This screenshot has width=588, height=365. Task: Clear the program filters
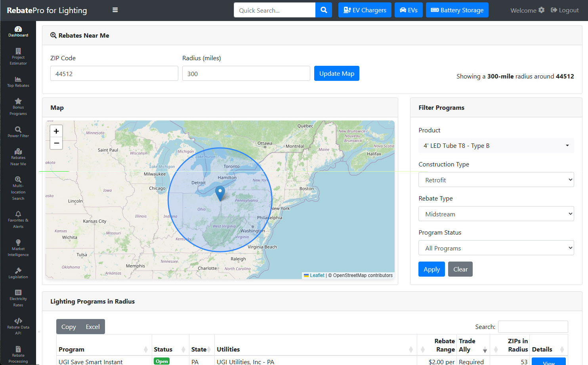(460, 269)
